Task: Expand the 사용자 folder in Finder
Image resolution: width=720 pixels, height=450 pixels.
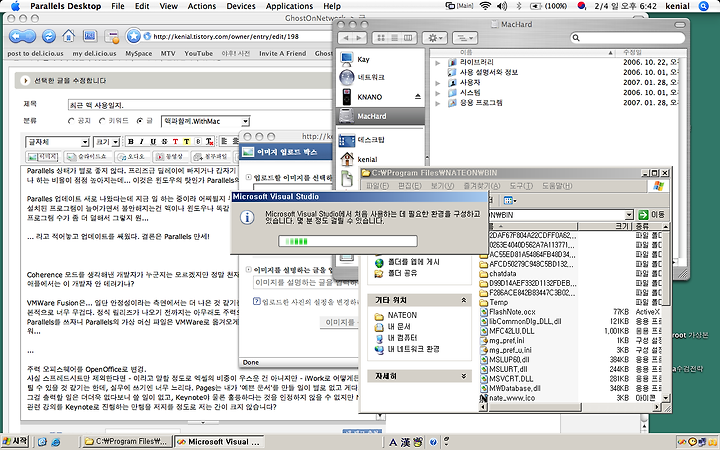Action: pyautogui.click(x=438, y=83)
